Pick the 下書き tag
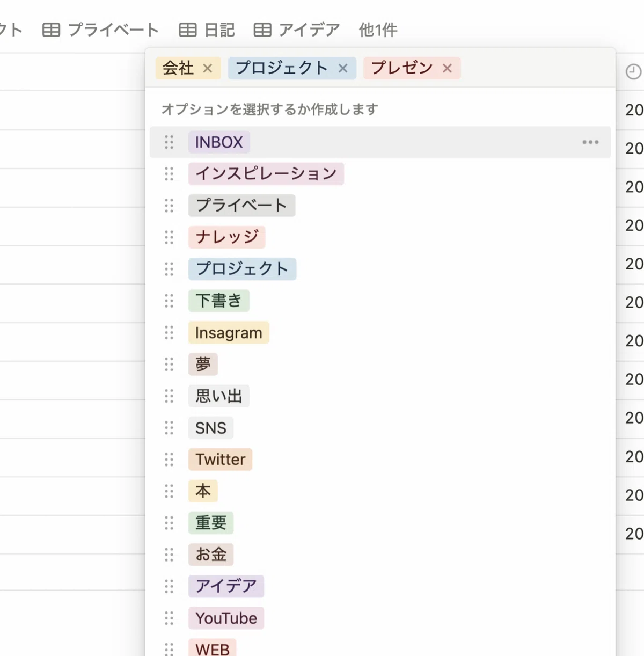 (218, 301)
